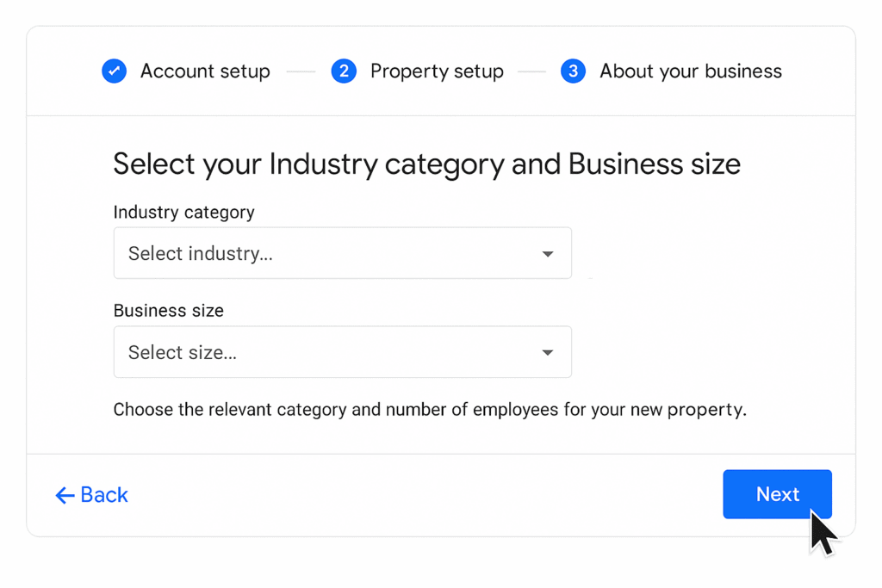Click the helper text about employees
The height and width of the screenshot is (588, 882).
430,410
